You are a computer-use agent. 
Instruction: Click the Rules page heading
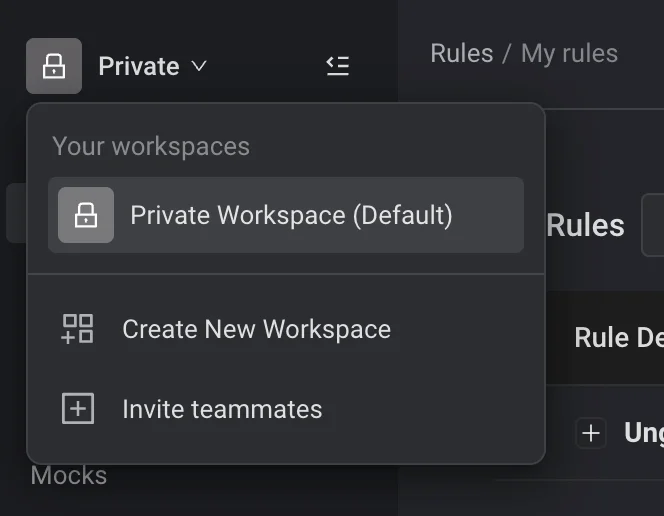click(x=585, y=226)
